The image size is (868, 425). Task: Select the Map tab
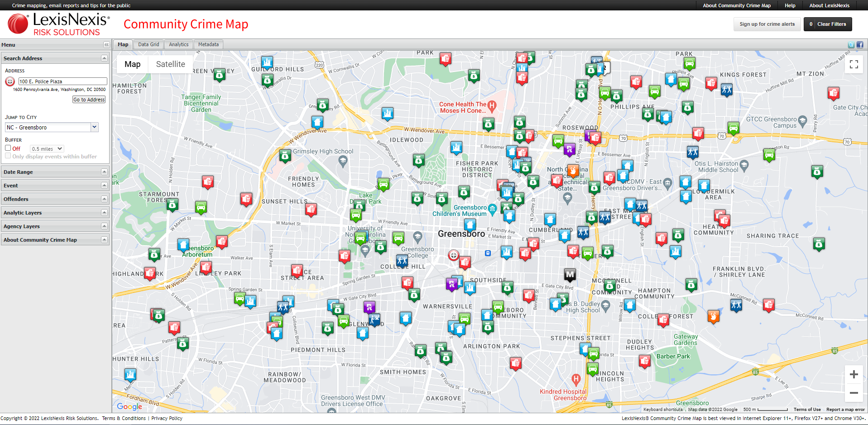click(123, 44)
